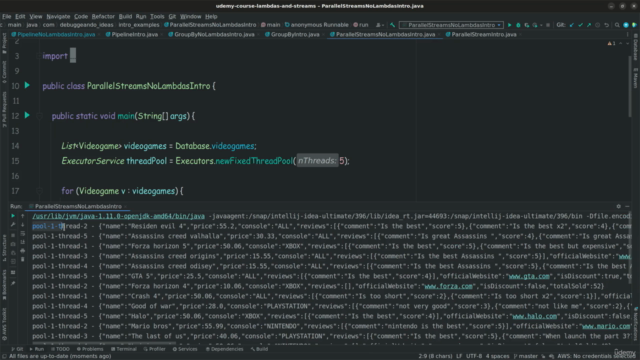Click anonymous Runnable breadcrumb
The image size is (640, 360).
[x=317, y=25]
